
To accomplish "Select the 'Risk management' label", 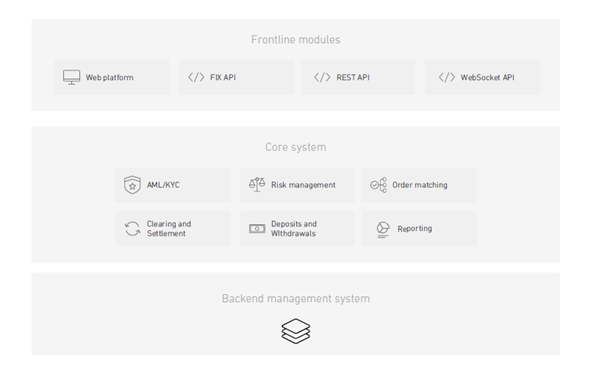I will 303,185.
